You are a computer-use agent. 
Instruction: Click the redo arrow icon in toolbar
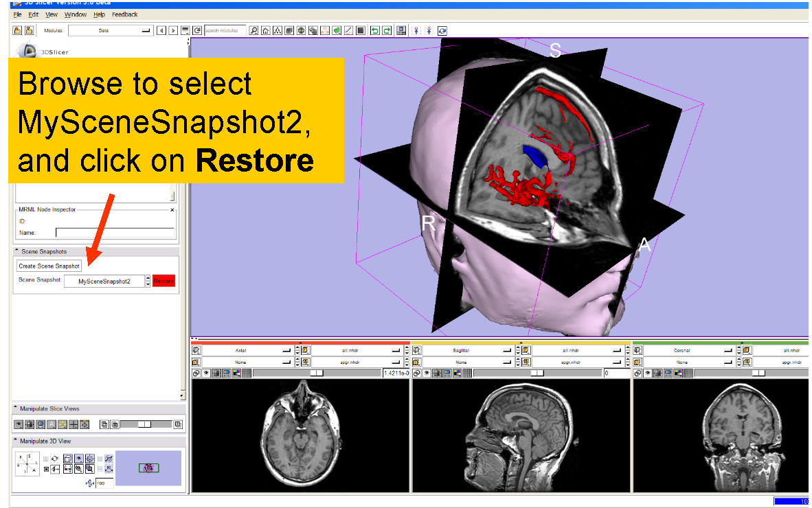coord(387,30)
